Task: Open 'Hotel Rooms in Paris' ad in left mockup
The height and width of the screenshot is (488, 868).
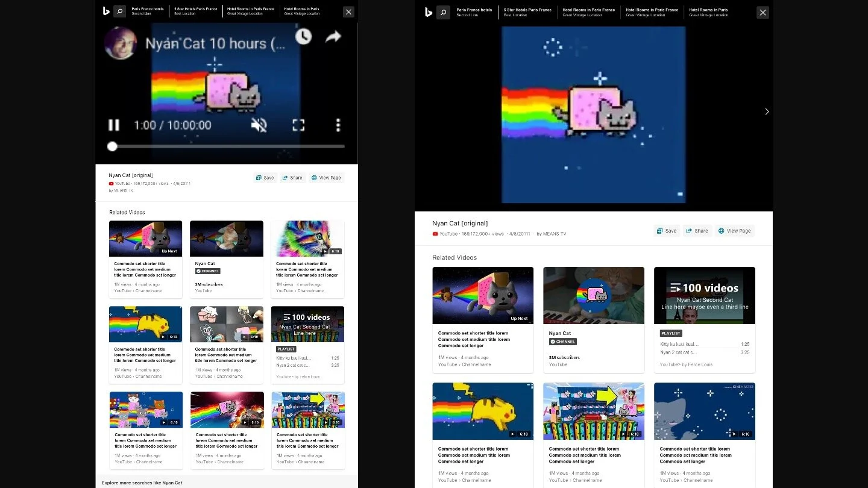Action: click(x=302, y=11)
